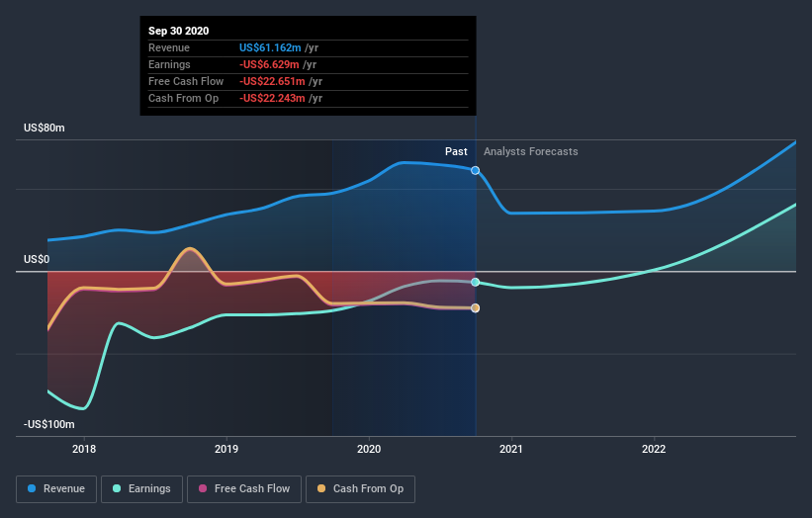Click the blue Revenue data point marker
The width and height of the screenshot is (812, 518).
pyautogui.click(x=475, y=170)
